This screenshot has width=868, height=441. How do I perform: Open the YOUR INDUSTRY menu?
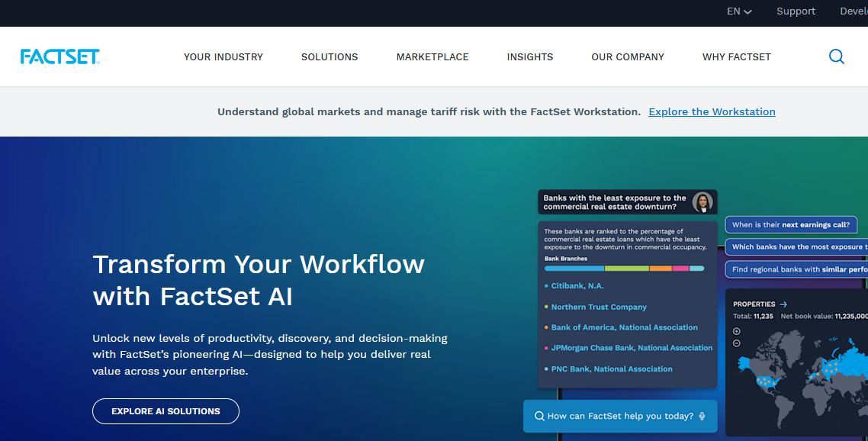pos(223,56)
